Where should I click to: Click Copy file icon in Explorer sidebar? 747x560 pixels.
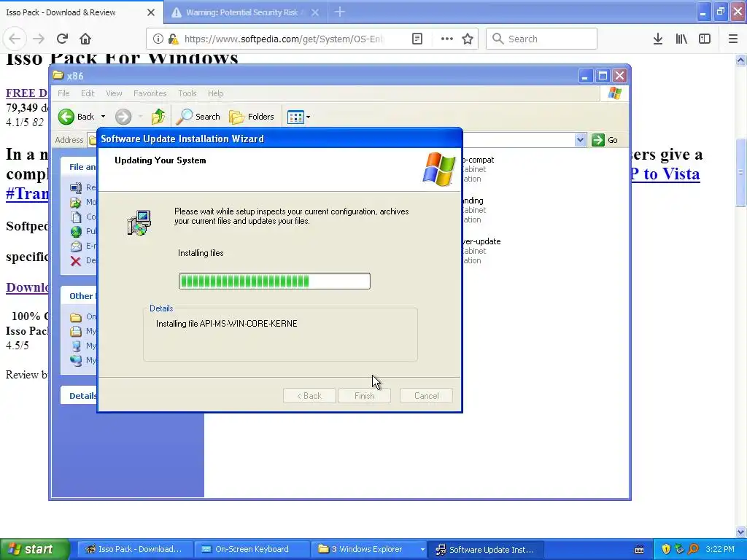(x=76, y=217)
